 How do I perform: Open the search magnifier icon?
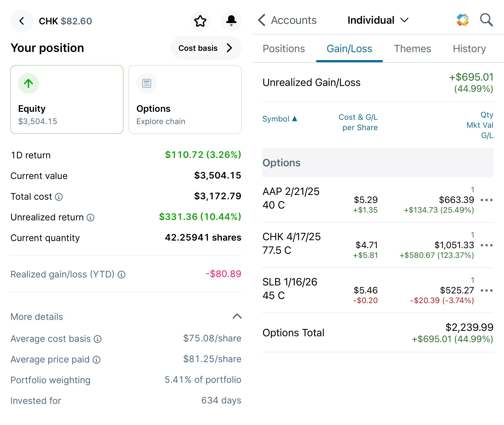[486, 20]
